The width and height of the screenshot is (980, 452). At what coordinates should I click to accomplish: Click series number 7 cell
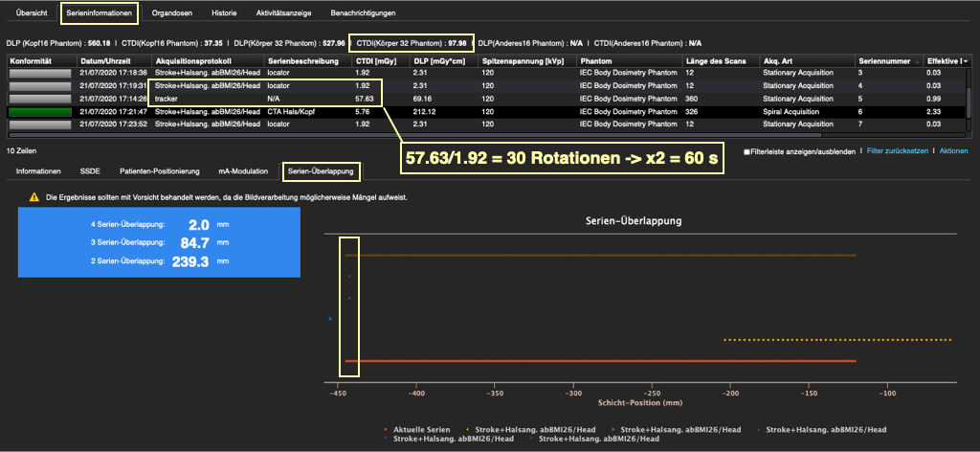click(x=860, y=124)
